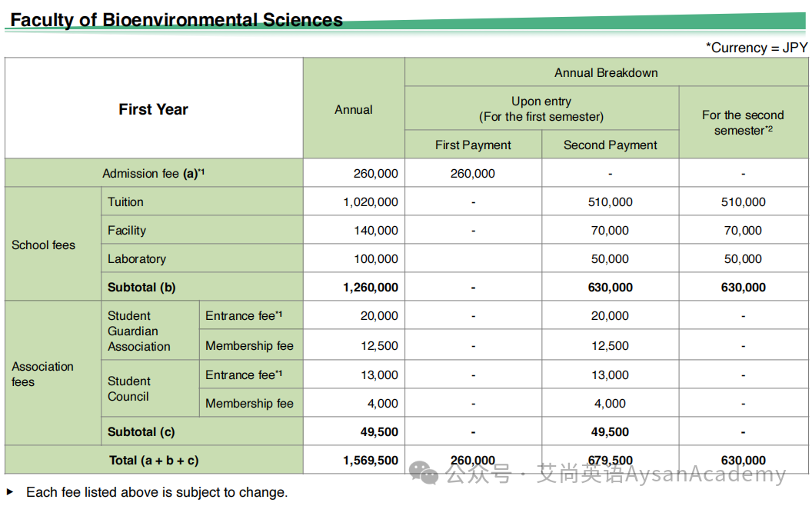Viewport: 812px width, 506px height.
Task: Click the Second Payment total "679,500"
Action: (610, 461)
